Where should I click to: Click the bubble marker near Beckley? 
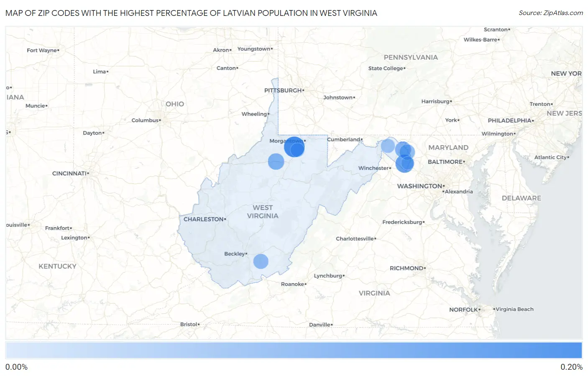[x=261, y=261]
